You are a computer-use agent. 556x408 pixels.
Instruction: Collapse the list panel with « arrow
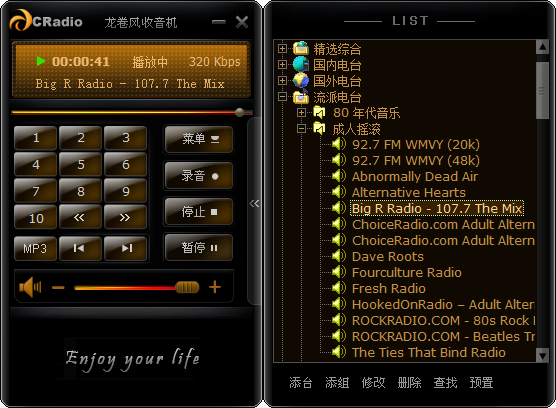click(x=254, y=203)
